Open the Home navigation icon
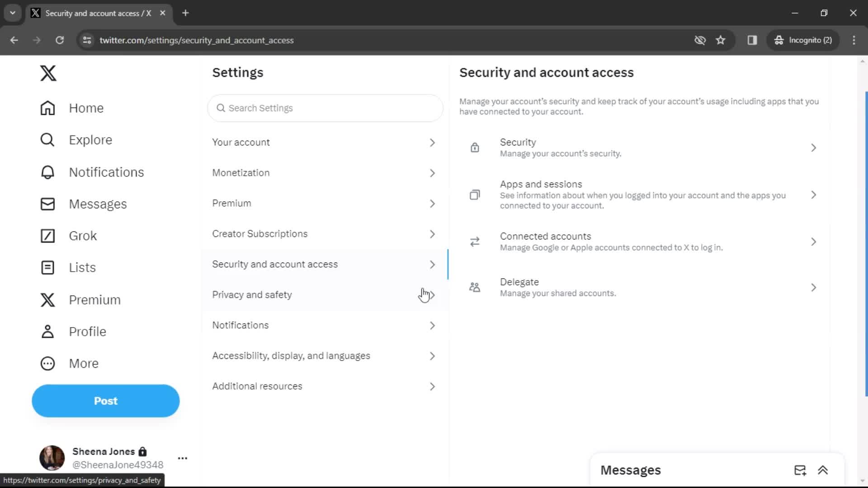The image size is (868, 488). pyautogui.click(x=47, y=108)
